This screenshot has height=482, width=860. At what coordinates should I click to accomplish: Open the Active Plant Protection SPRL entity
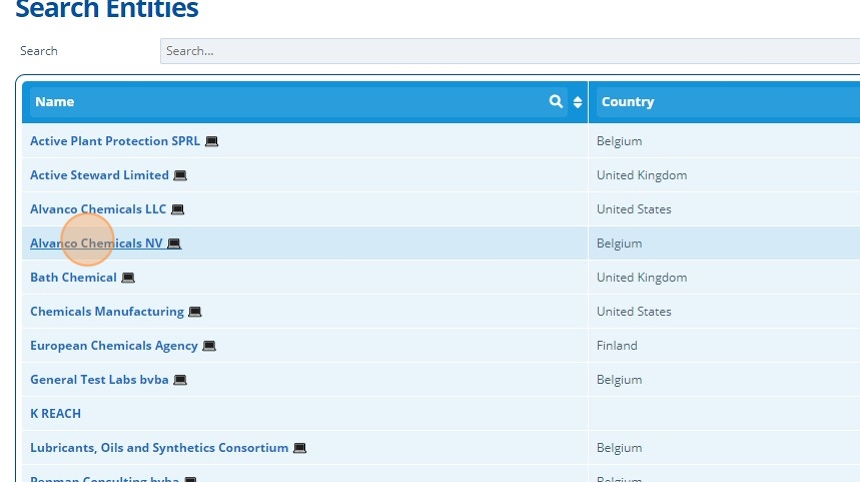coord(115,141)
